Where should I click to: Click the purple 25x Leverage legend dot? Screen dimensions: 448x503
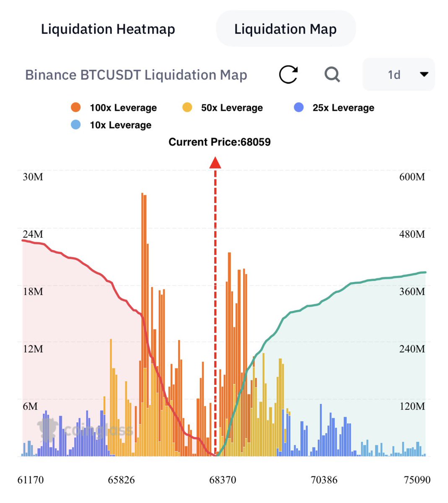point(298,108)
